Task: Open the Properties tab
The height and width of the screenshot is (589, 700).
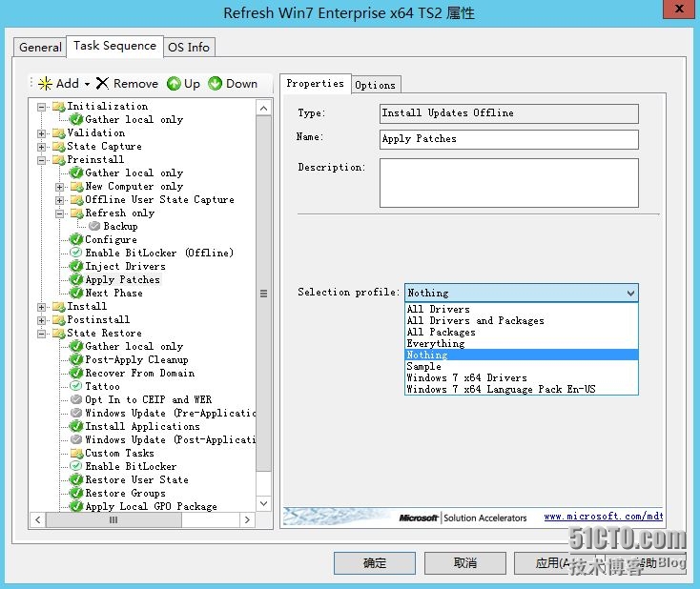Action: click(315, 84)
